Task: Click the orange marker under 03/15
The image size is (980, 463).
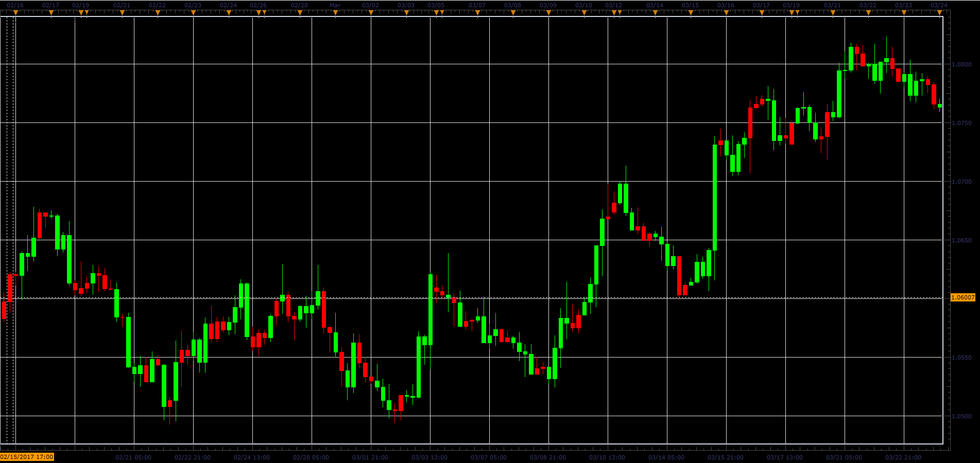Action: tap(691, 13)
